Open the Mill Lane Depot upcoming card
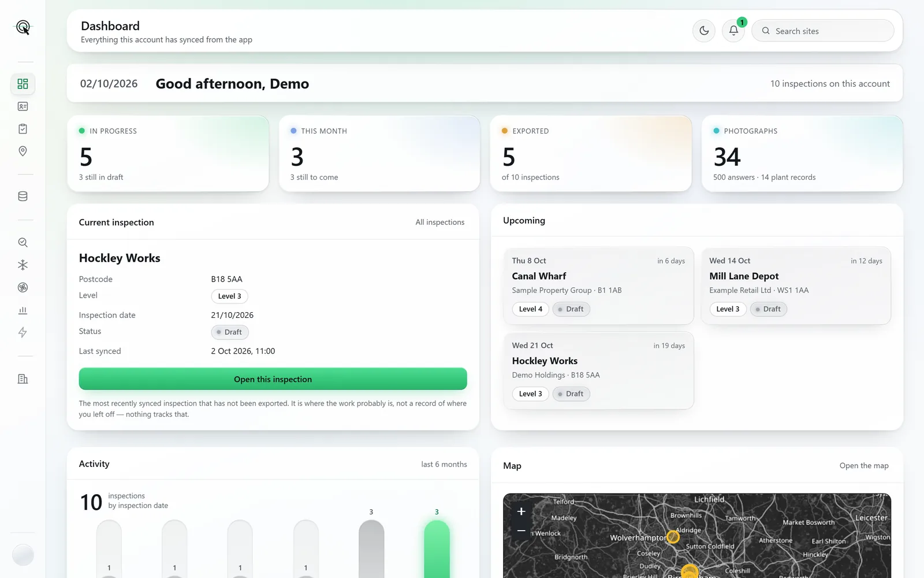The image size is (924, 578). coord(796,286)
